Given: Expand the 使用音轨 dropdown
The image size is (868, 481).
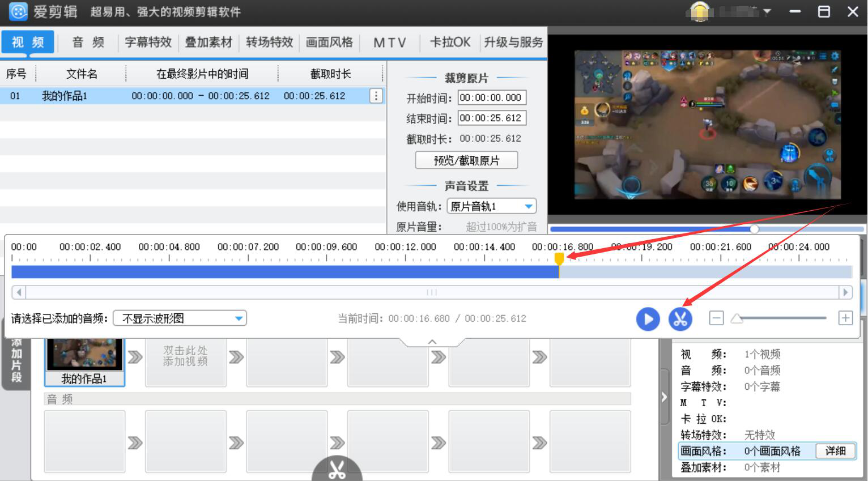Looking at the screenshot, I should tap(491, 206).
